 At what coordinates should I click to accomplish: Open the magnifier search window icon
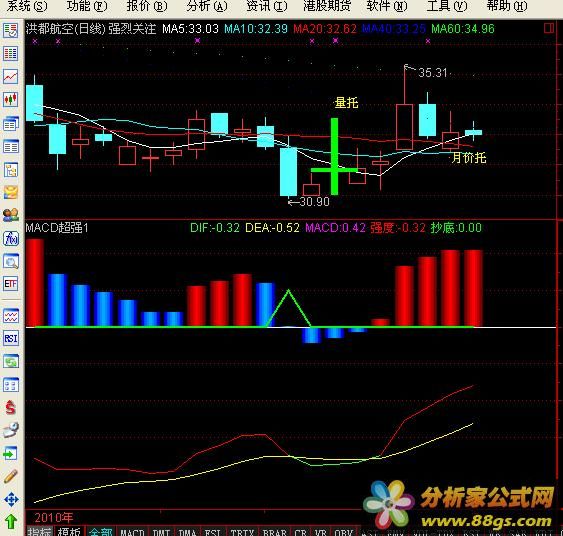click(x=11, y=261)
